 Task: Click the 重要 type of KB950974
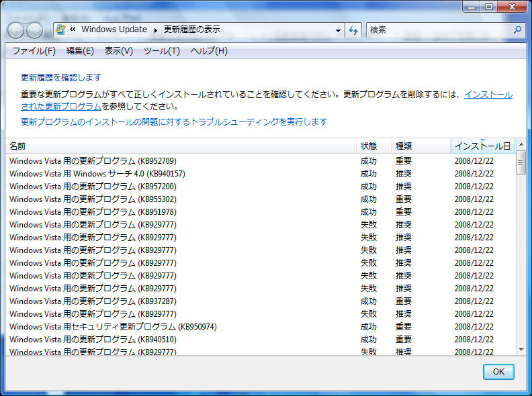[x=404, y=326]
